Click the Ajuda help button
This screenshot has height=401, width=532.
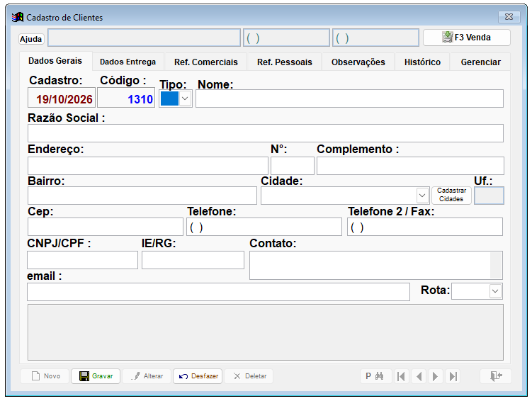point(31,39)
